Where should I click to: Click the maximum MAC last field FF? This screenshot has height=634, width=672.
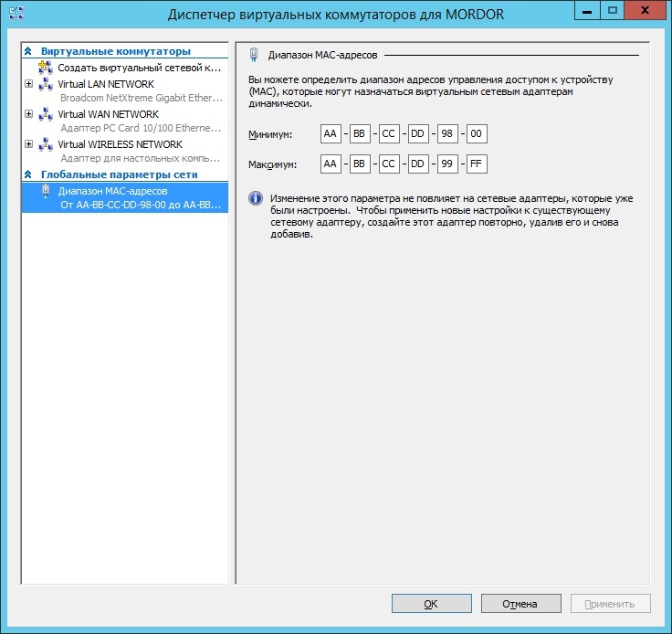[x=476, y=164]
